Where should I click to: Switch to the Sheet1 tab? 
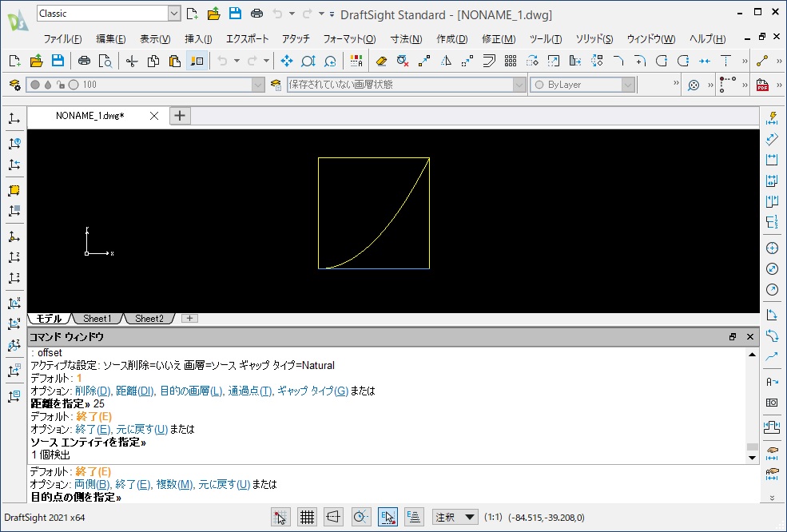point(97,318)
